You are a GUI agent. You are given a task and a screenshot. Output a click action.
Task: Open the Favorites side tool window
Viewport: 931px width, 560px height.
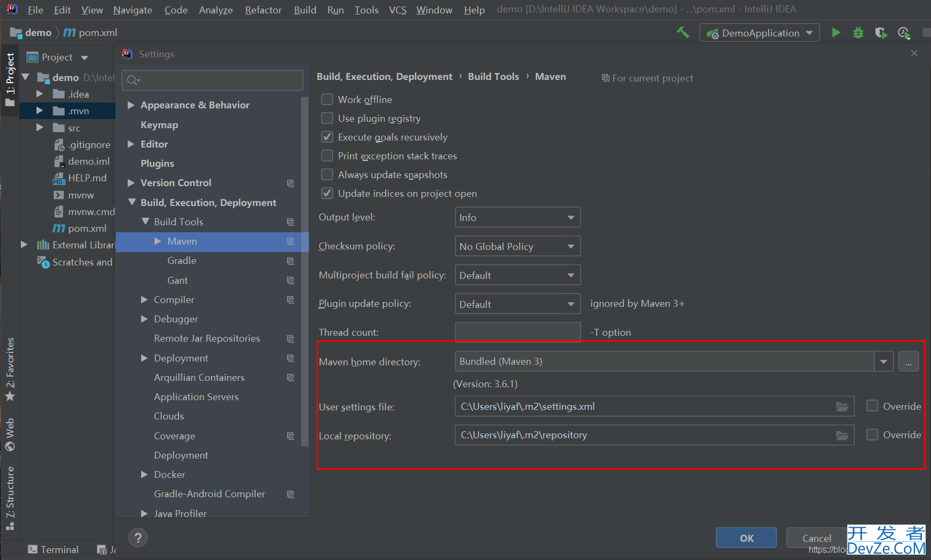10,369
